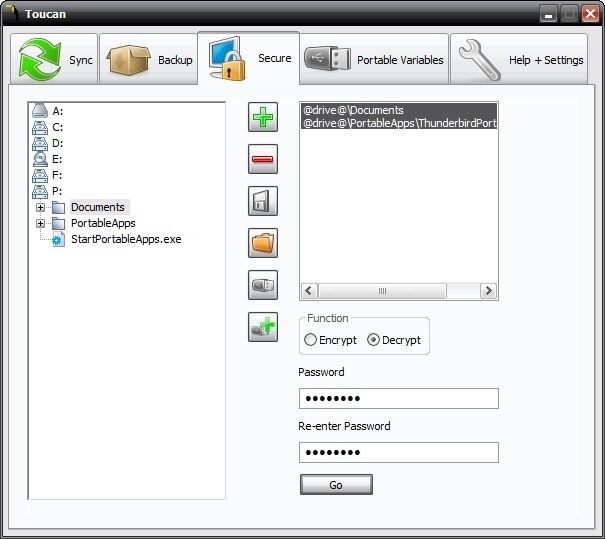Select the @drive@\Documents list entry
The width and height of the screenshot is (605, 539).
tap(399, 110)
